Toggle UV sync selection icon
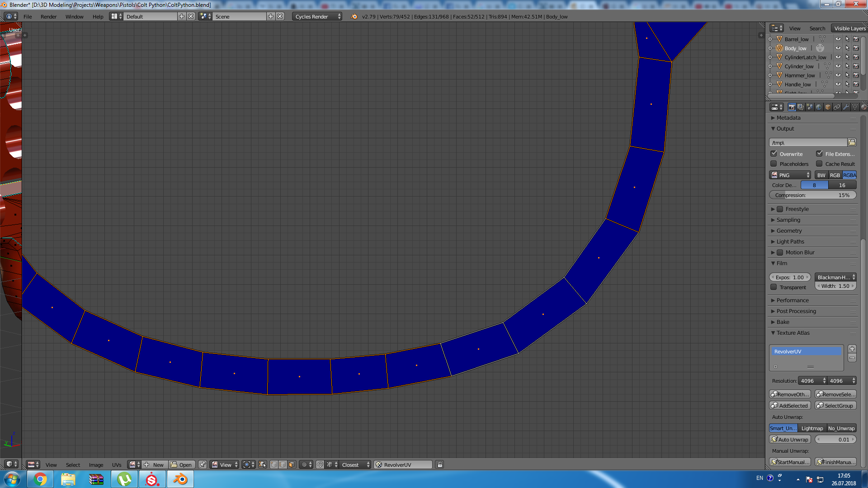Viewport: 868px width, 488px height. 263,465
